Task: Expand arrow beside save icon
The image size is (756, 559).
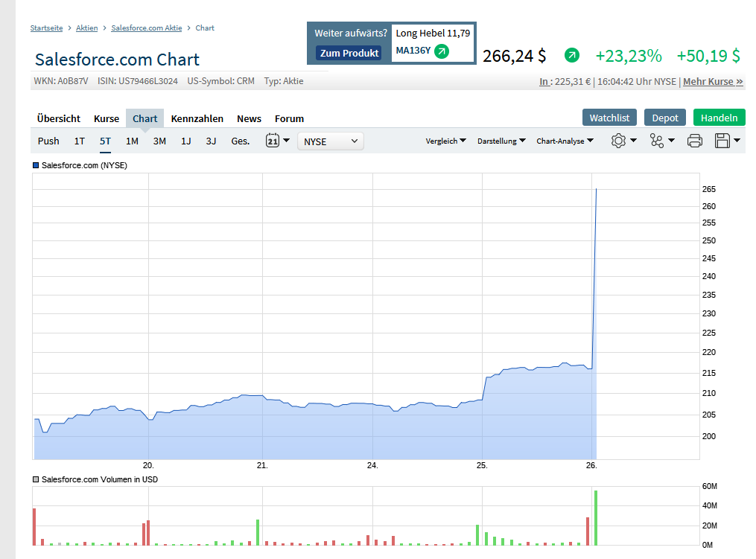Action: [737, 141]
